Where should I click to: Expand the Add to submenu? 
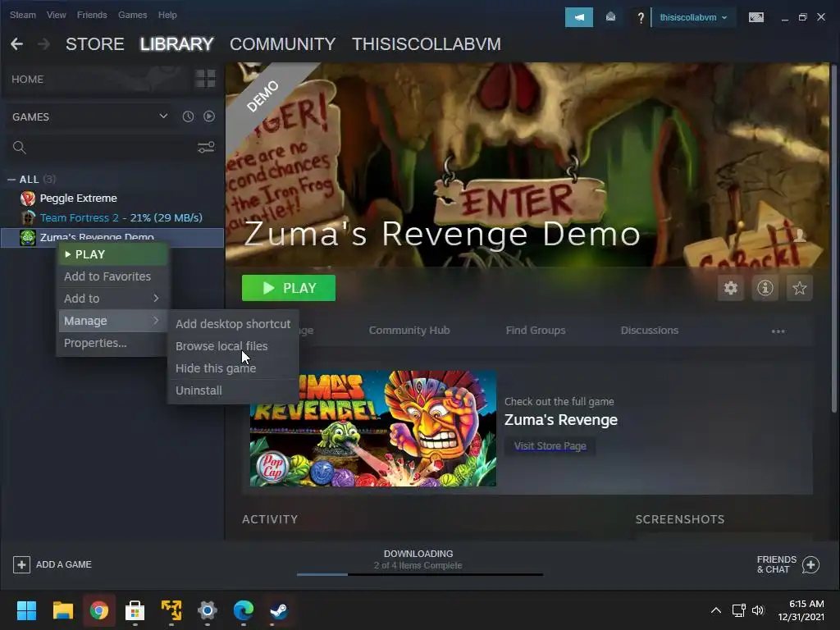(x=112, y=299)
